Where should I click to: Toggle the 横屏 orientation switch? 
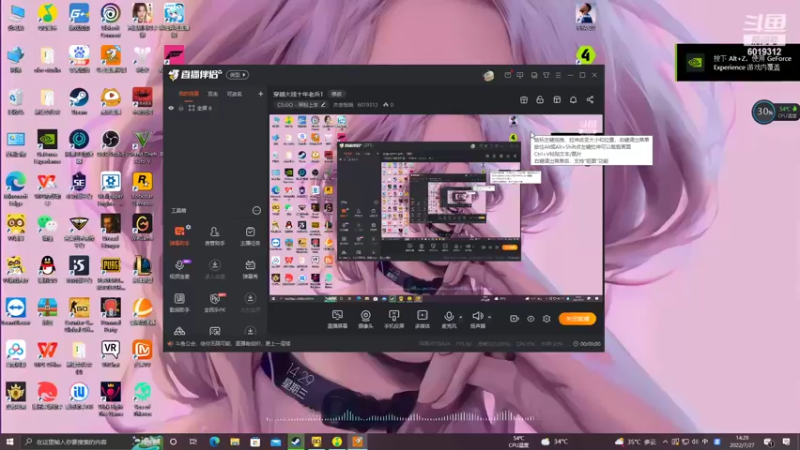238,74
